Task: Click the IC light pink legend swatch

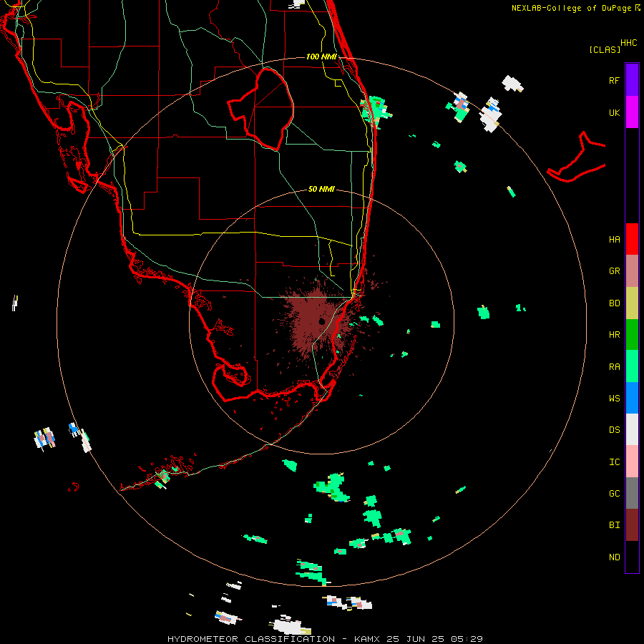Action: click(x=632, y=462)
